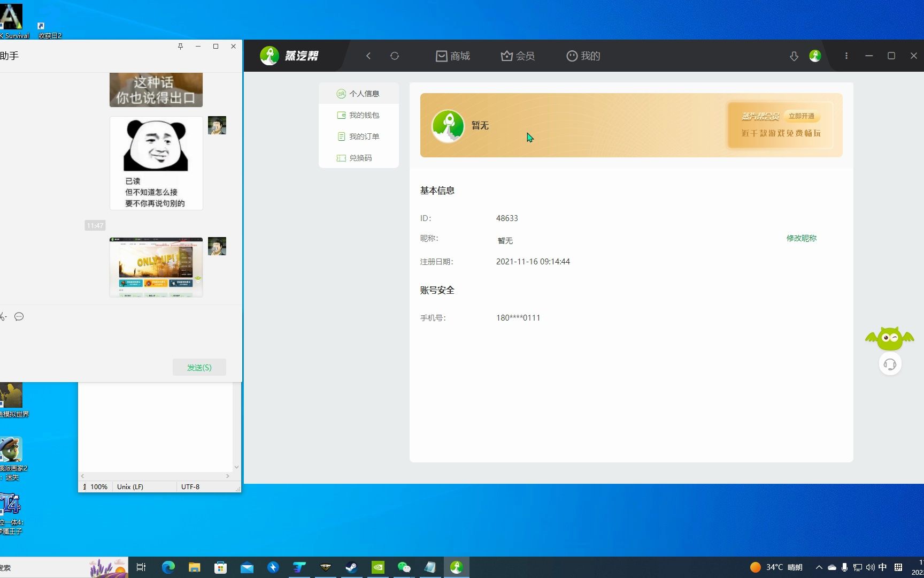
Task: Open the downloads icon in the header
Action: (x=794, y=56)
